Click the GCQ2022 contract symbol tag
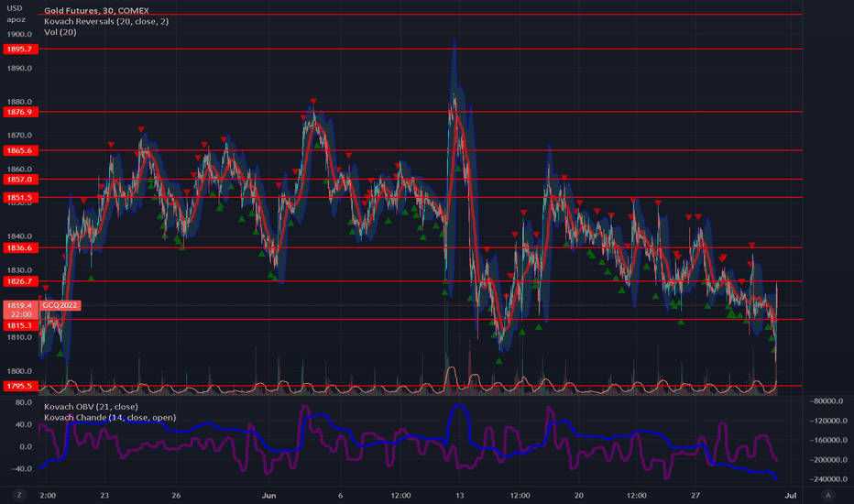This screenshot has width=854, height=504. coord(60,305)
